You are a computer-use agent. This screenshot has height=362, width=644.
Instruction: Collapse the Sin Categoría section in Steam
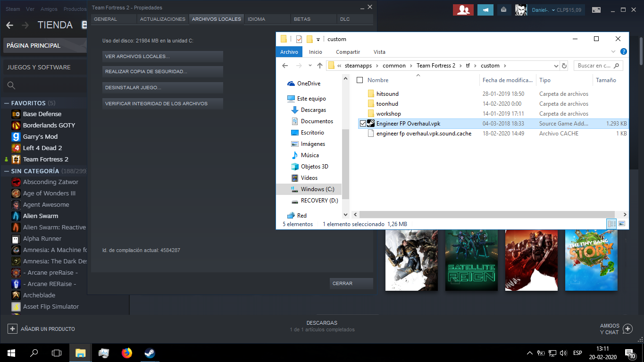[x=7, y=171]
